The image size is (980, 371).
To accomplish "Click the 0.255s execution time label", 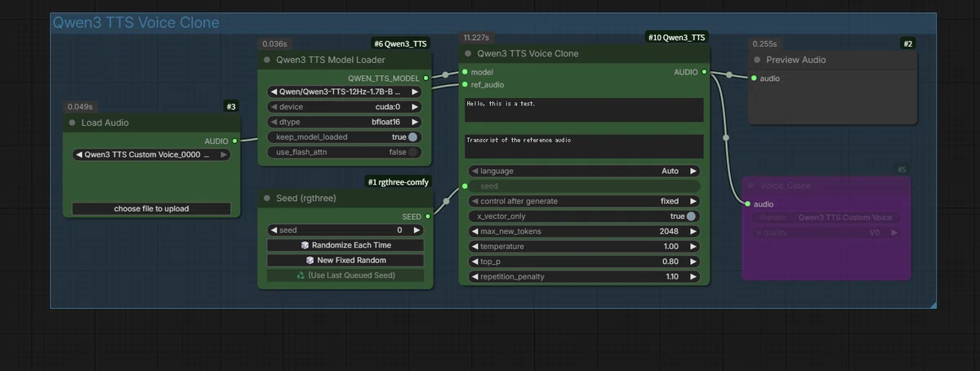I will tap(764, 44).
